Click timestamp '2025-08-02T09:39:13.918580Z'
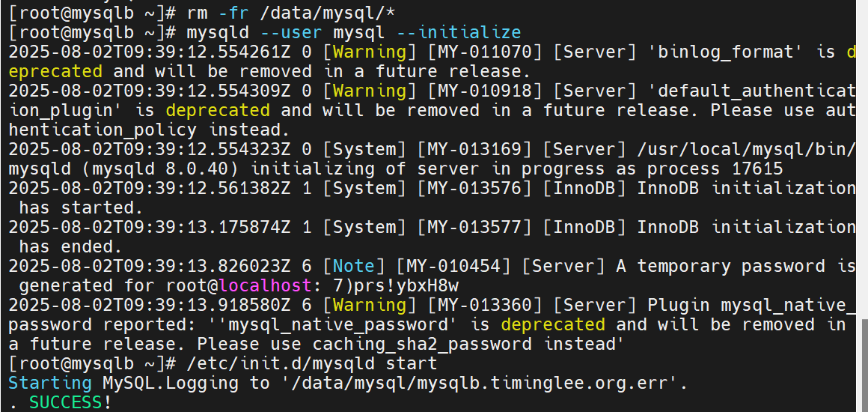 (149, 306)
